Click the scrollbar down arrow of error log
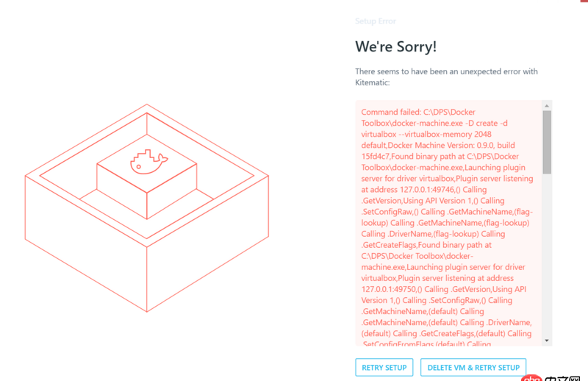Image resolution: width=588 pixels, height=381 pixels. point(547,341)
